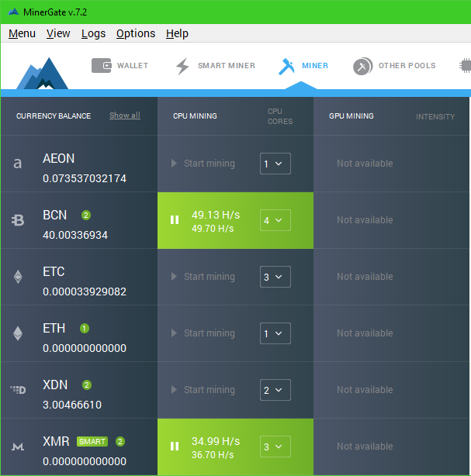Viewport: 471px width, 476px height.
Task: Open Other Pools tab
Action: (394, 66)
